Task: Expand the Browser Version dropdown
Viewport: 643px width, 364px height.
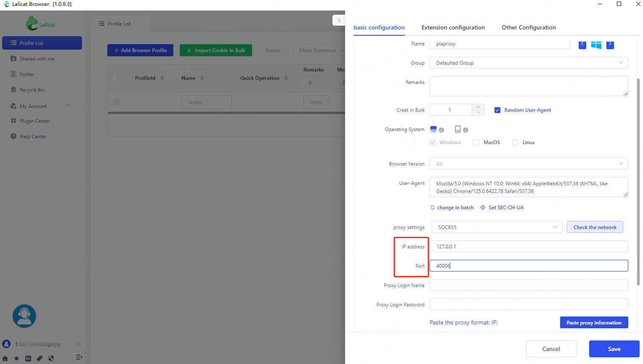Action: 529,164
